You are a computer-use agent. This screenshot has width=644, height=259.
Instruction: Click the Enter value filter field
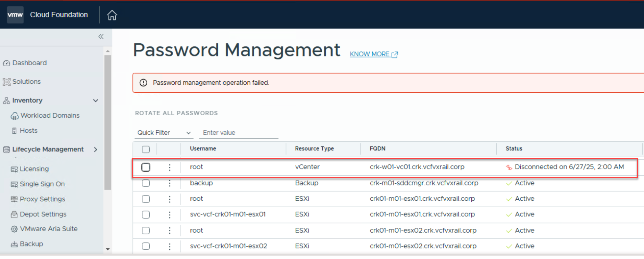coord(239,133)
